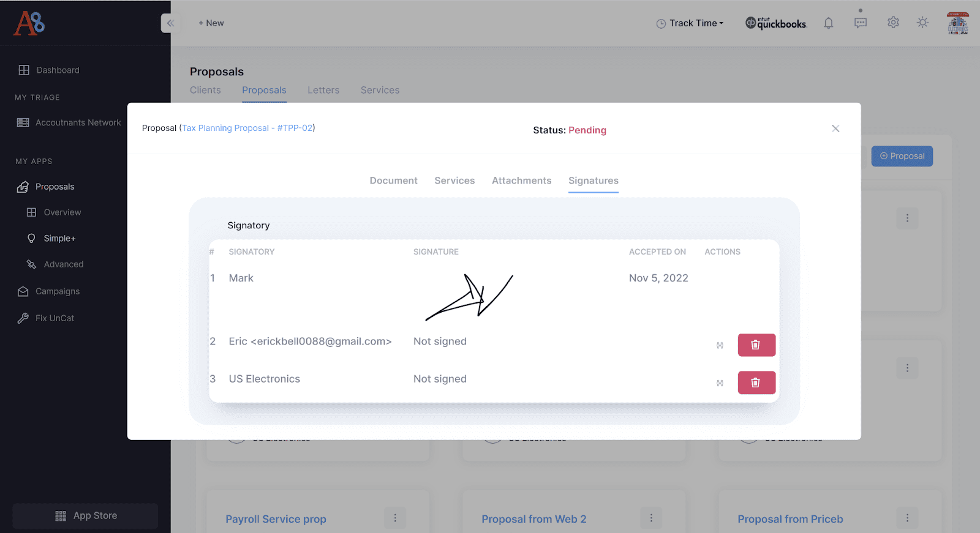Delete Eric signatory with trash button
Image resolution: width=980 pixels, height=533 pixels.
(756, 345)
